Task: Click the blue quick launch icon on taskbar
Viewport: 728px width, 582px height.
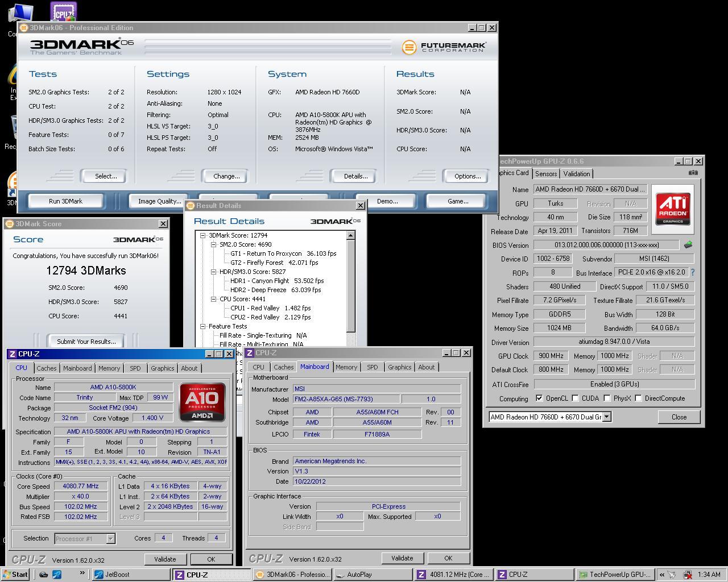Action: coord(57,575)
